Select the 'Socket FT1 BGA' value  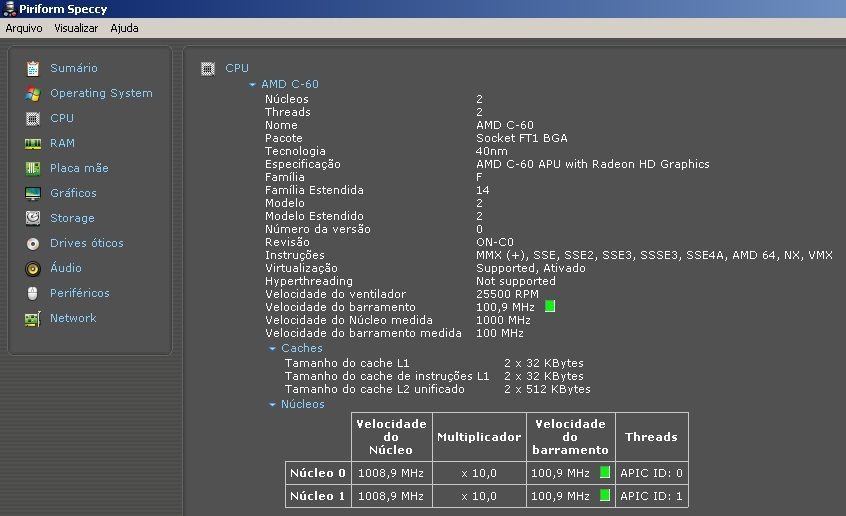point(522,138)
